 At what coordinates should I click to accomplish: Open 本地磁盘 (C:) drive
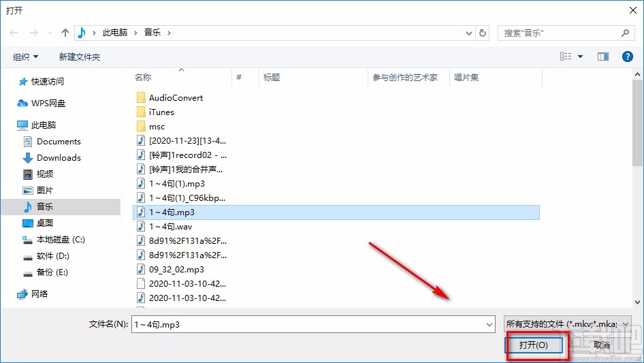[61, 240]
